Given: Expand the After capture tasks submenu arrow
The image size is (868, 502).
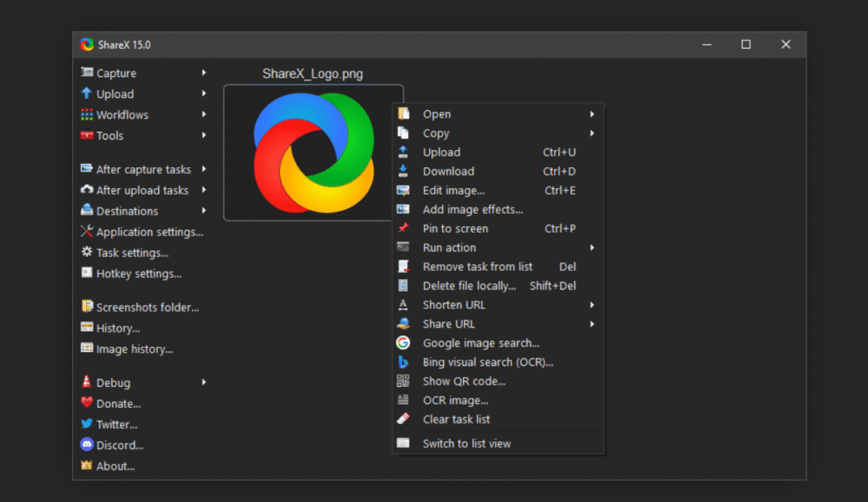Looking at the screenshot, I should 204,169.
